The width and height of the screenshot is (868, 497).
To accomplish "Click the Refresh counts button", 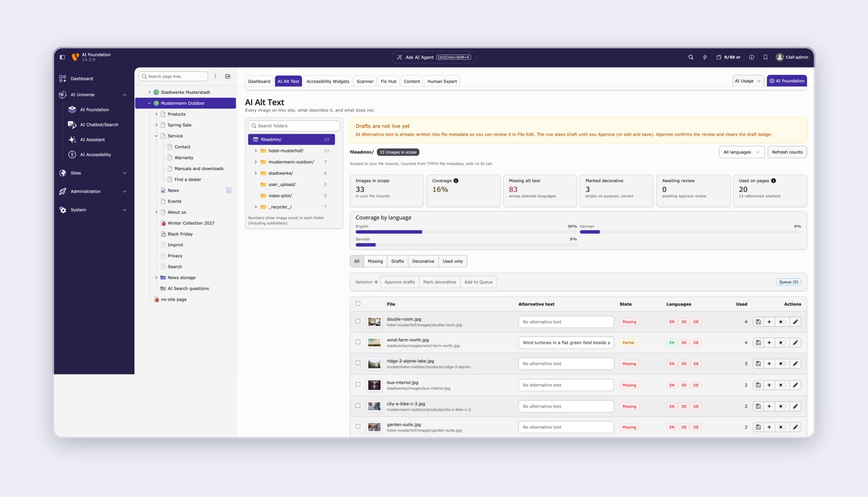I will point(787,152).
